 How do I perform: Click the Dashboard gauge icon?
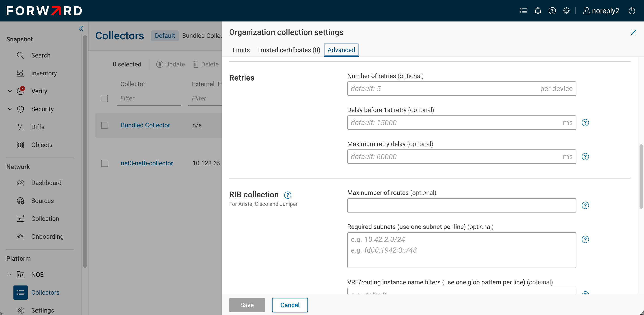(21, 183)
